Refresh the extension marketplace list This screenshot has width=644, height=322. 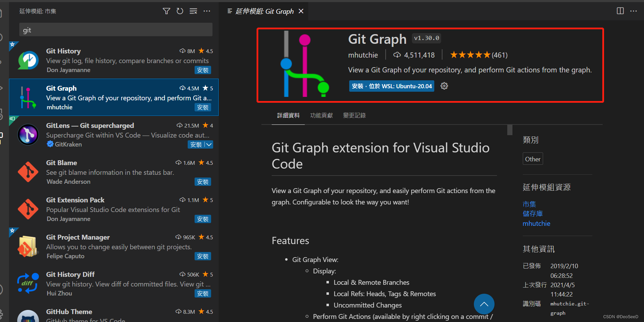pos(180,11)
